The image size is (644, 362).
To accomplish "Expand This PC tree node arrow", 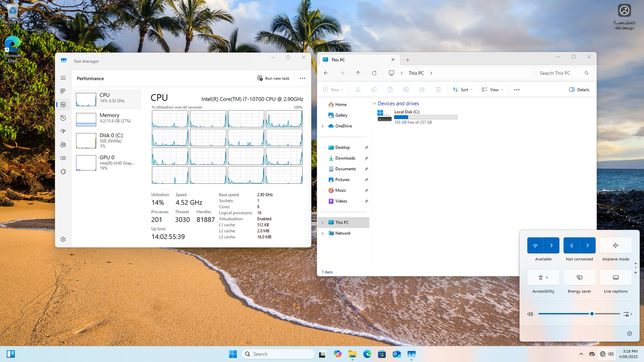I will pyautogui.click(x=322, y=222).
